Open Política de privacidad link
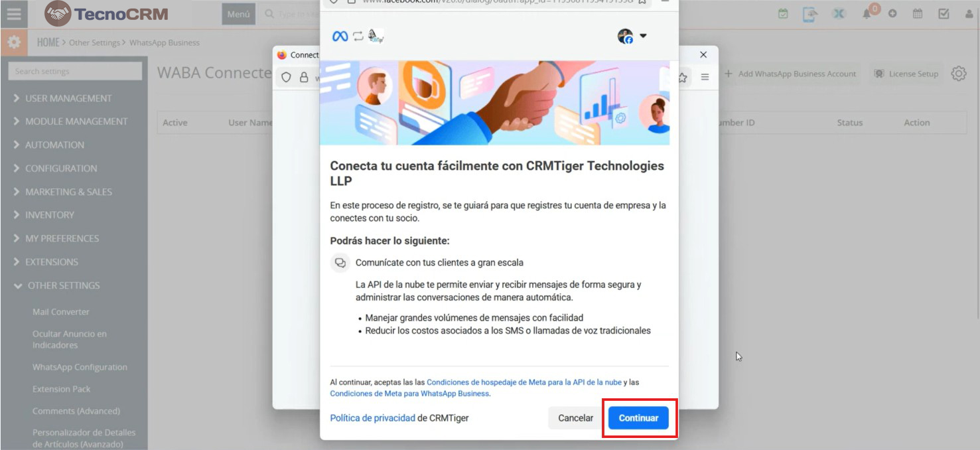This screenshot has height=450, width=980. [x=372, y=418]
